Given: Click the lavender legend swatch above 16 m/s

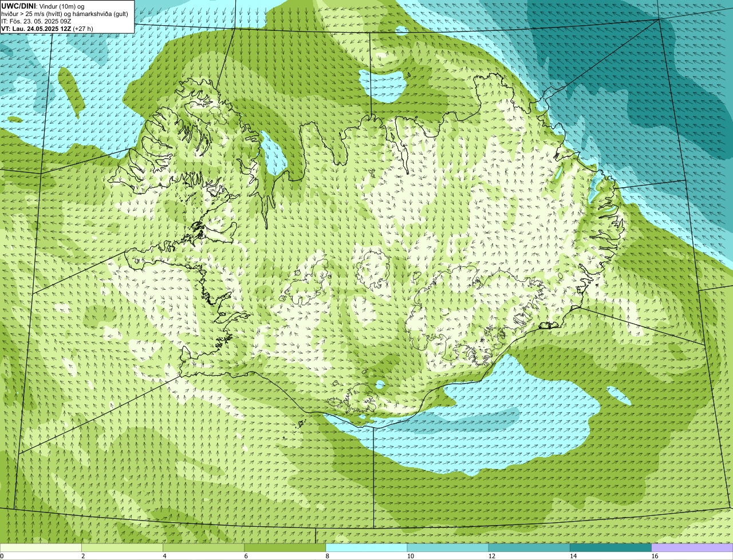Looking at the screenshot, I should tap(692, 548).
